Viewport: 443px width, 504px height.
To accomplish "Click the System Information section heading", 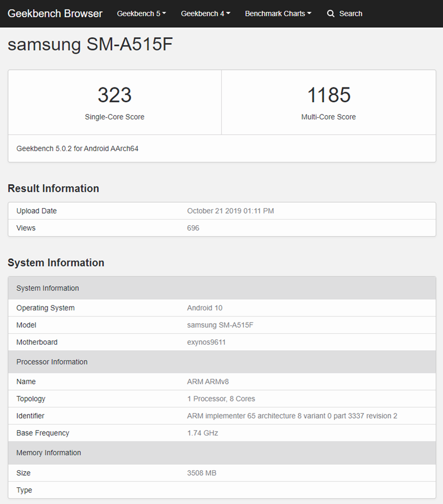I will [x=55, y=263].
